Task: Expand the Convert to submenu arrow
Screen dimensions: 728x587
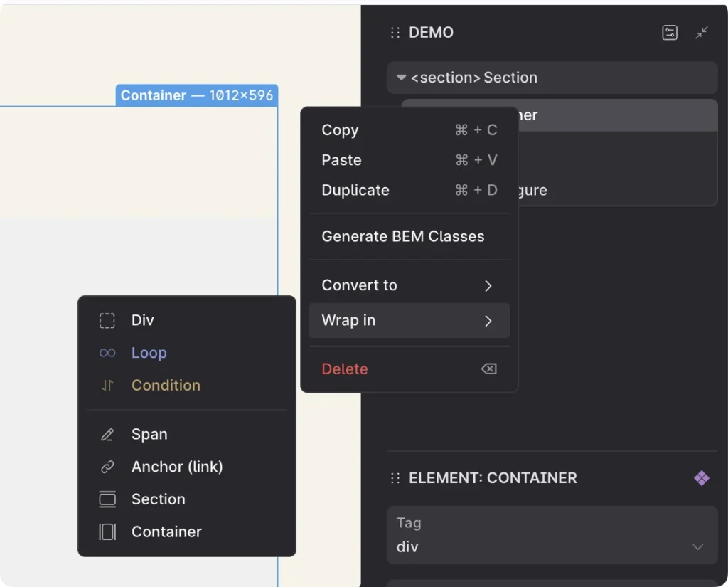Action: pos(488,286)
